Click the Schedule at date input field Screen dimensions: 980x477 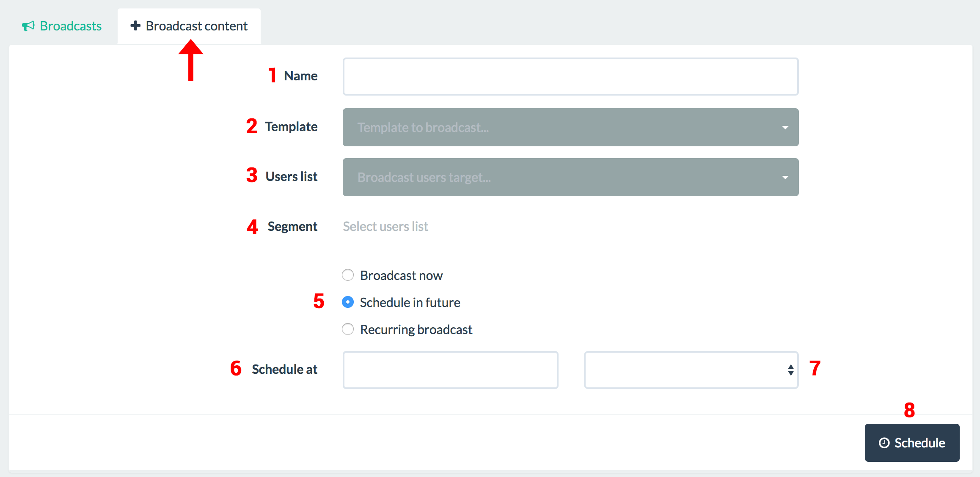(x=450, y=370)
